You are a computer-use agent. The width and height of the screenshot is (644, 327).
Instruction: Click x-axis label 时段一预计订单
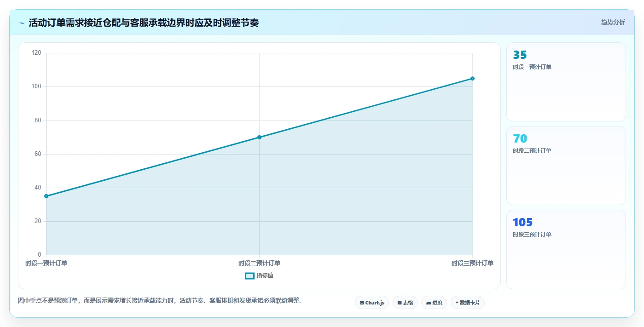pos(46,264)
